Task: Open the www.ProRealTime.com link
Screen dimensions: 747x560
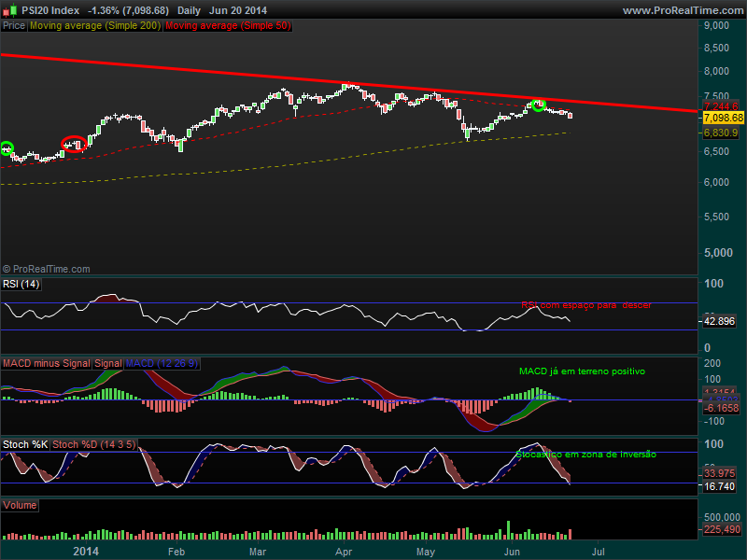Action: point(684,10)
